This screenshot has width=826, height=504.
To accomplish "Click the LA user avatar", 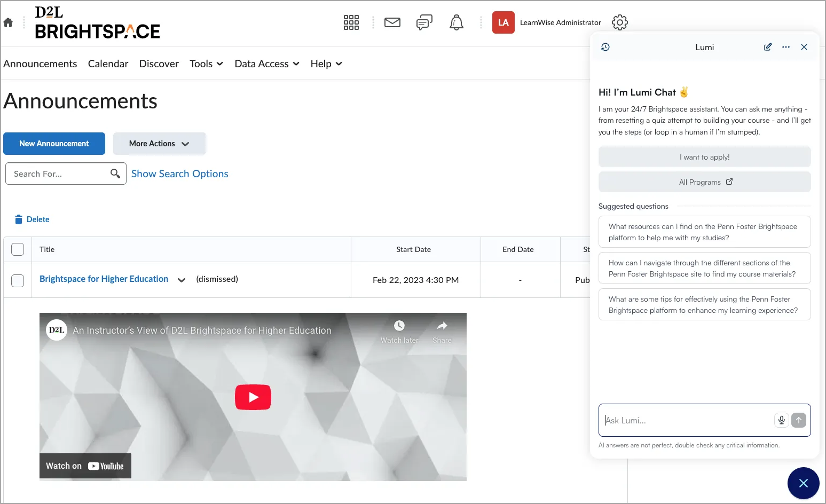I will [504, 22].
